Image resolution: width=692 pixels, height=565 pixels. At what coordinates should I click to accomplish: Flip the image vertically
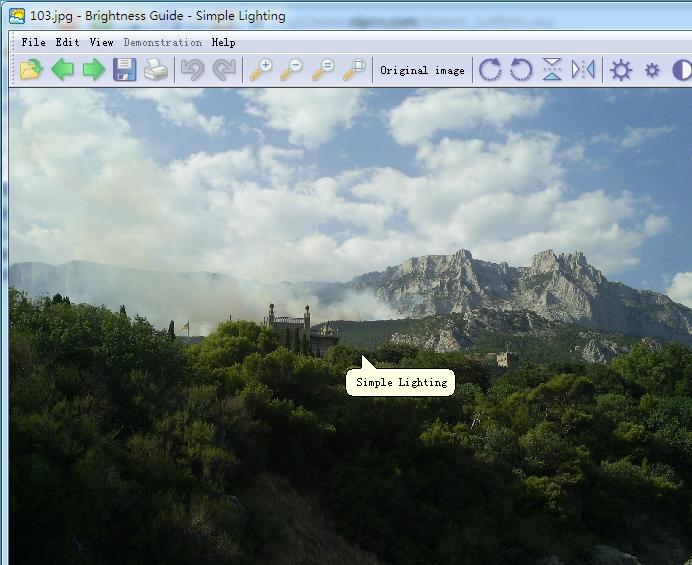552,70
